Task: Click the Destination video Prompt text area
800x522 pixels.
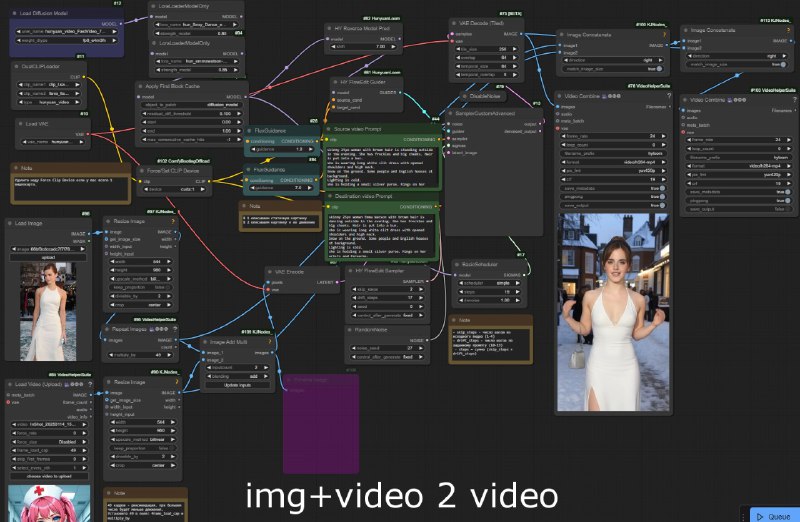Action: [383, 236]
